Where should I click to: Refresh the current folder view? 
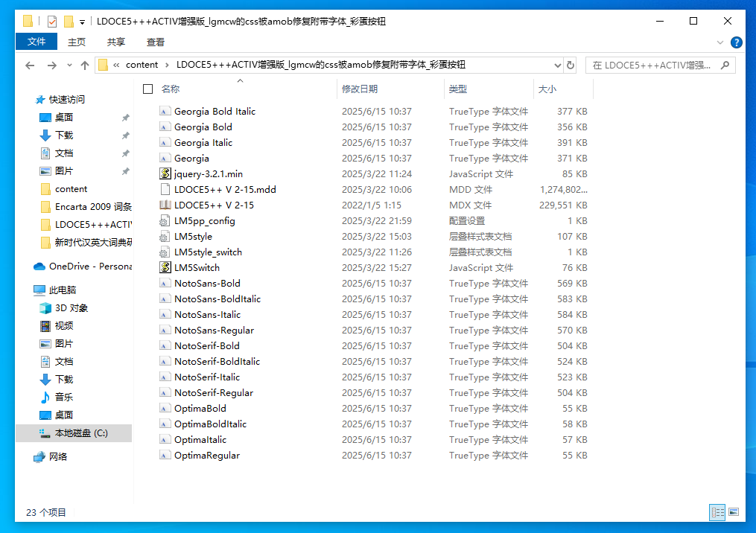click(x=571, y=65)
